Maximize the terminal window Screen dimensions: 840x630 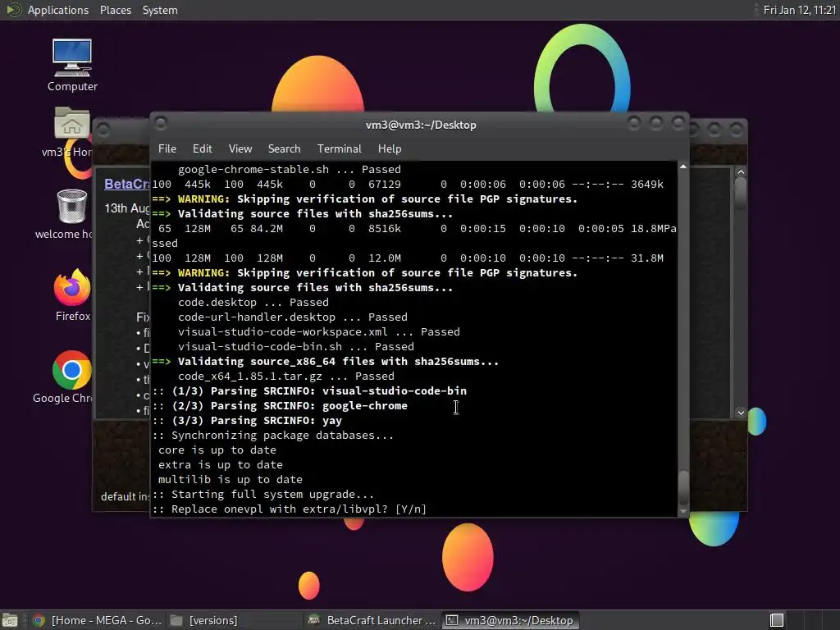tap(656, 123)
